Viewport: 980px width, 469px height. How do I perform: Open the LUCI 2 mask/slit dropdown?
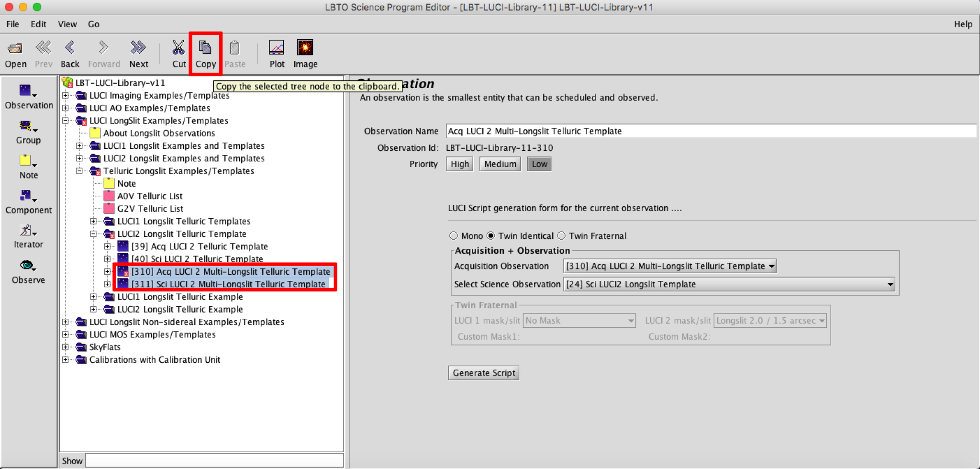(770, 321)
